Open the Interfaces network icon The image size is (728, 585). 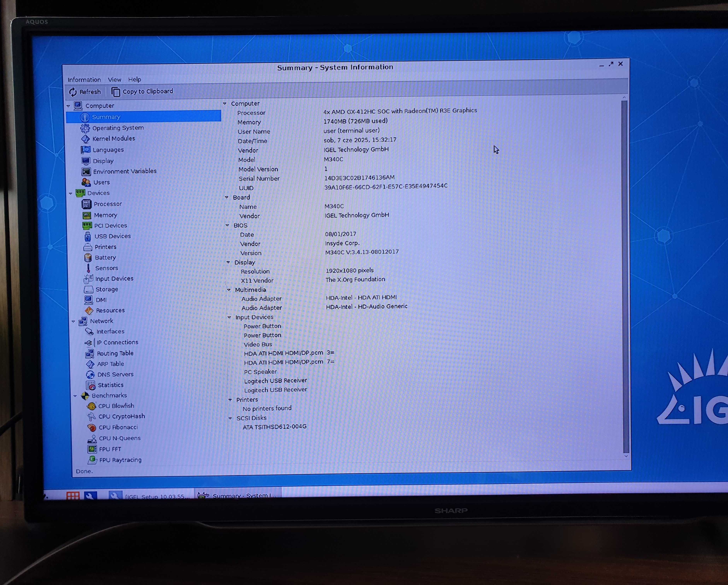point(90,331)
